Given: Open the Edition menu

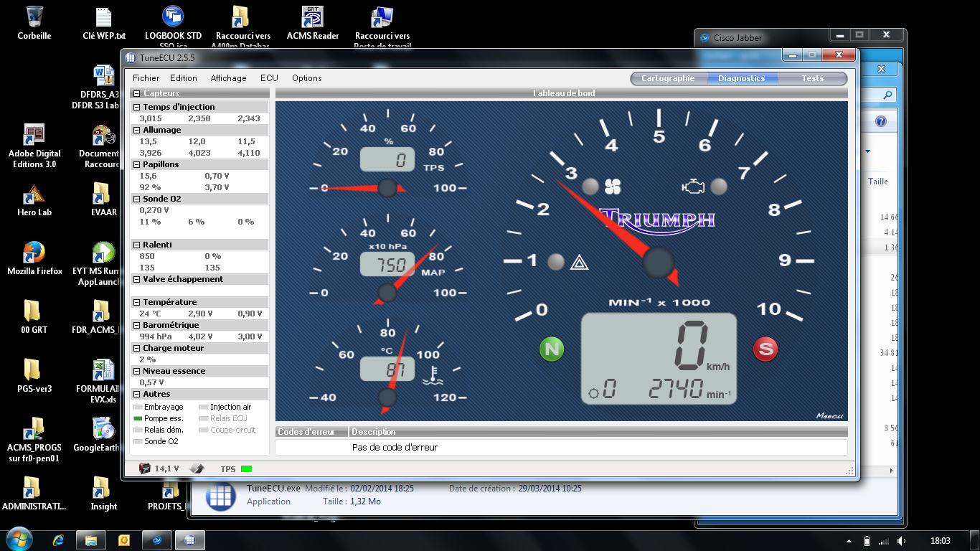Looking at the screenshot, I should (x=184, y=78).
